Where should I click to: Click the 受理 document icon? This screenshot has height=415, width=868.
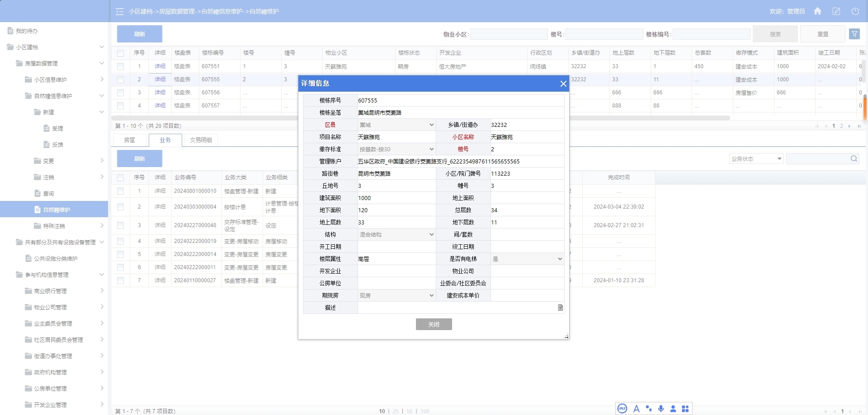coord(46,128)
